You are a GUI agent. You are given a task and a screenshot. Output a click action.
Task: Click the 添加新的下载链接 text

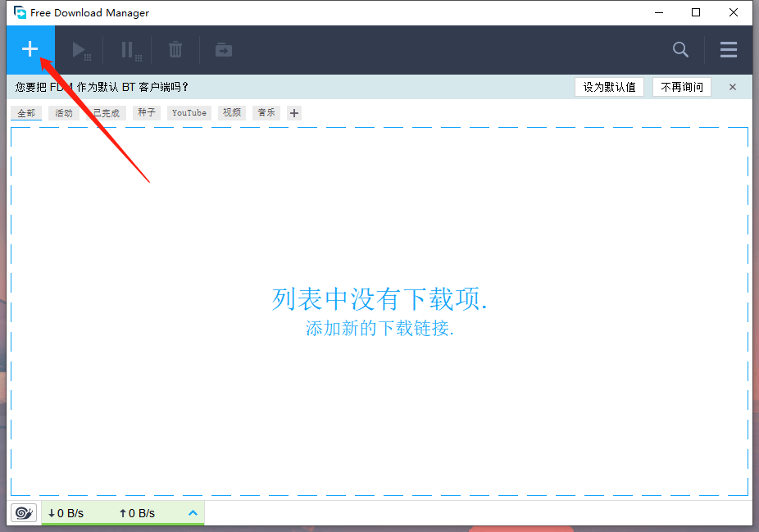coord(379,329)
